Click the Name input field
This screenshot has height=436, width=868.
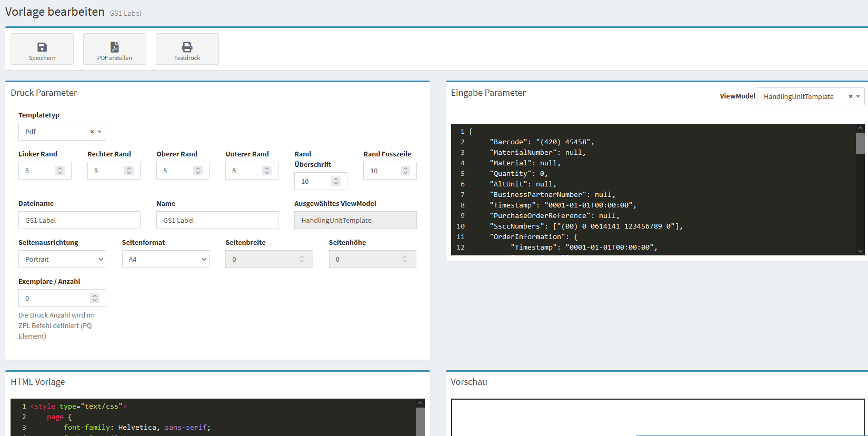217,220
